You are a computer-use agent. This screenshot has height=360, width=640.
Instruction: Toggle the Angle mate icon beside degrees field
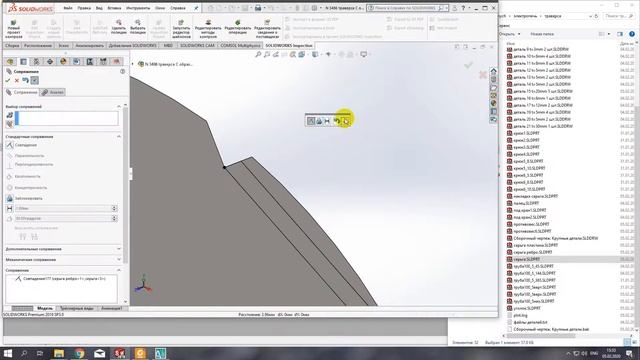tap(10, 218)
